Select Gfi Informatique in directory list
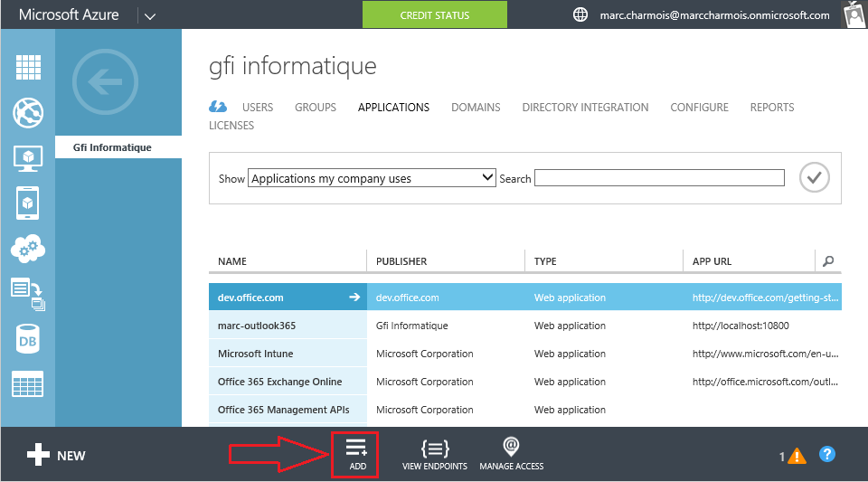The width and height of the screenshot is (868, 482). 118,147
